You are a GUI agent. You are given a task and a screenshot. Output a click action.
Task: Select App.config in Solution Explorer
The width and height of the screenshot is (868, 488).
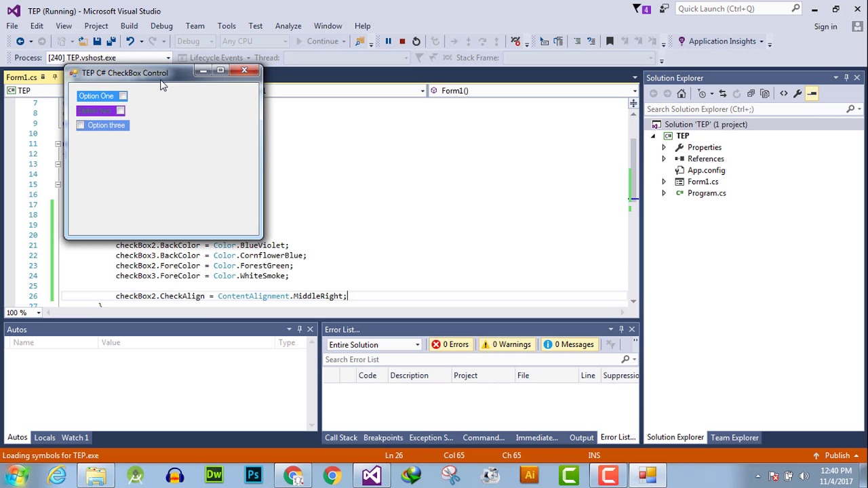coord(706,171)
